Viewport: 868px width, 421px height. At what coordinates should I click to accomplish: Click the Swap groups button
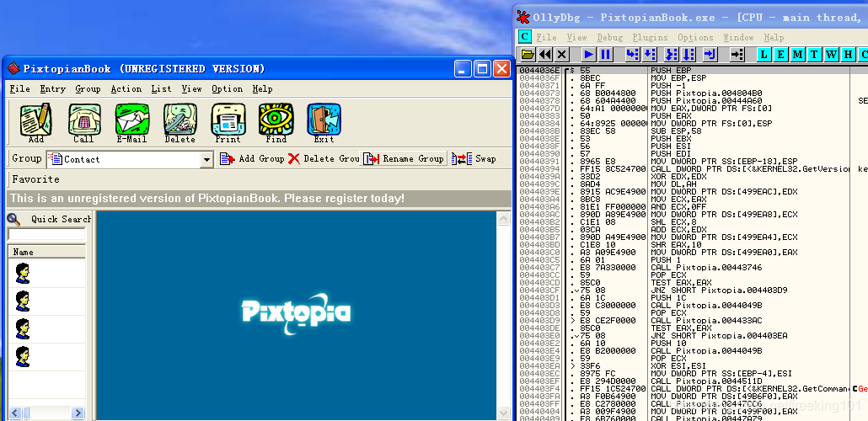coord(474,159)
